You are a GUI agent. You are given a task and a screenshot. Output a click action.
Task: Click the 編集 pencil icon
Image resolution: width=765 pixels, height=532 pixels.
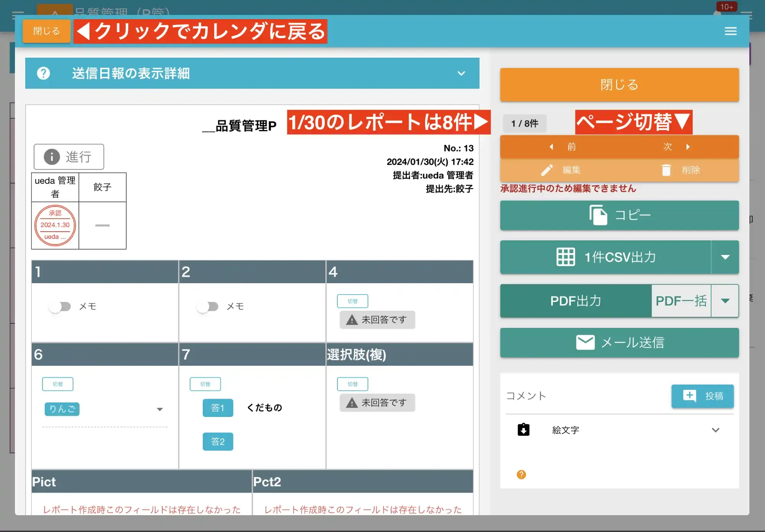coord(548,170)
